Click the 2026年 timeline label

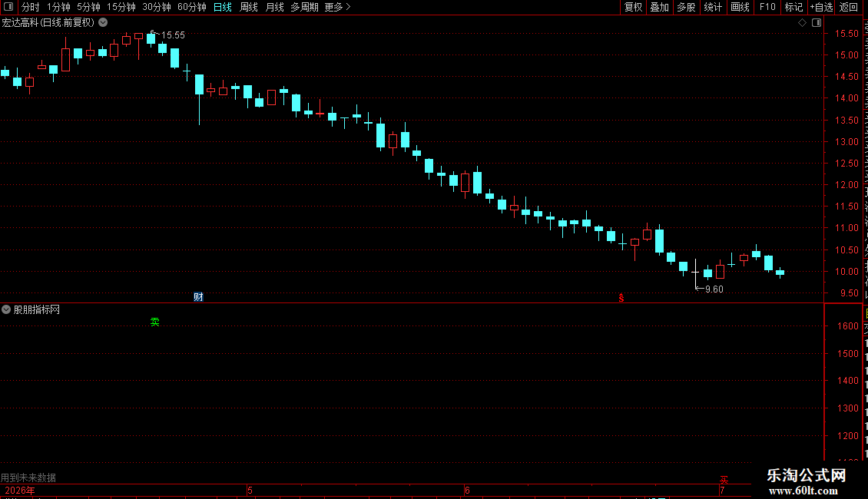tap(20, 491)
